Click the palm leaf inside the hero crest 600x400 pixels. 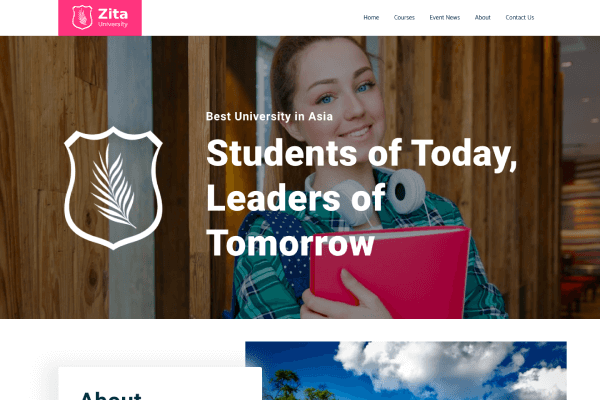click(113, 186)
